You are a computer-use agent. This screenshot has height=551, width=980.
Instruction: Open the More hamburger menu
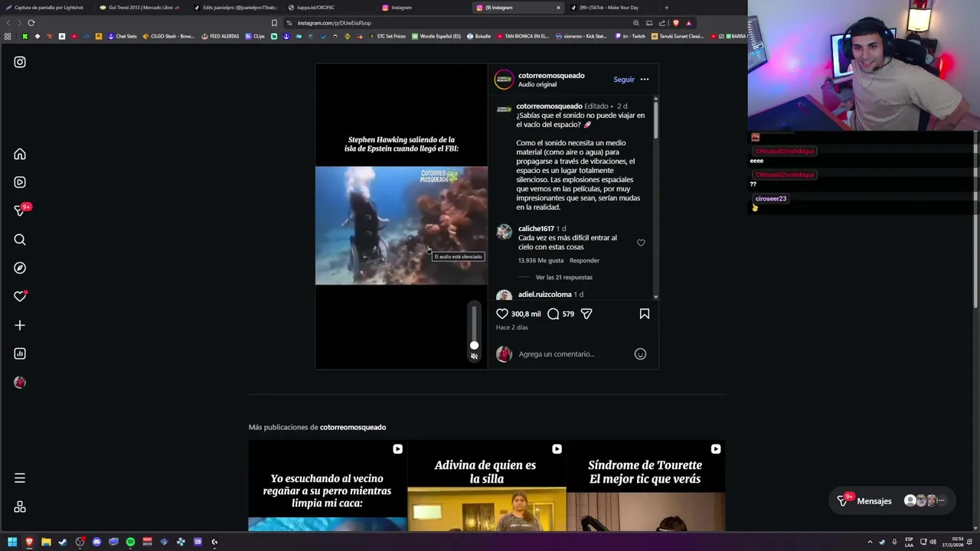pos(20,478)
